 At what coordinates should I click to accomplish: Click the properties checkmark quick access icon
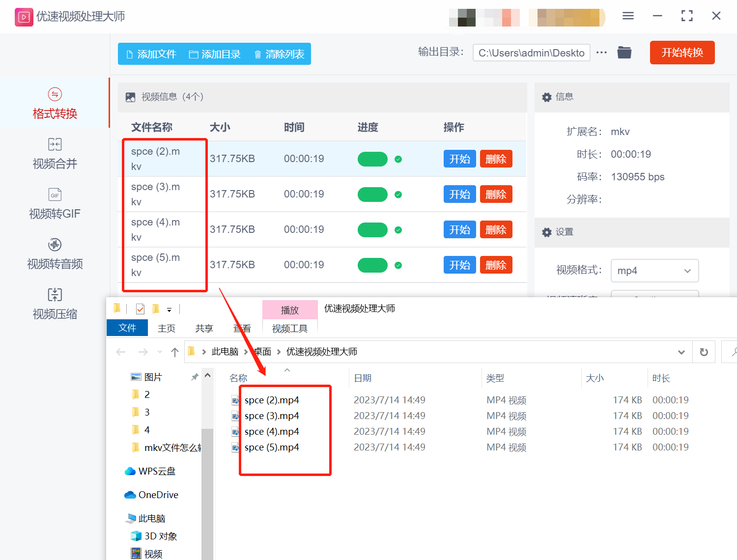point(140,309)
